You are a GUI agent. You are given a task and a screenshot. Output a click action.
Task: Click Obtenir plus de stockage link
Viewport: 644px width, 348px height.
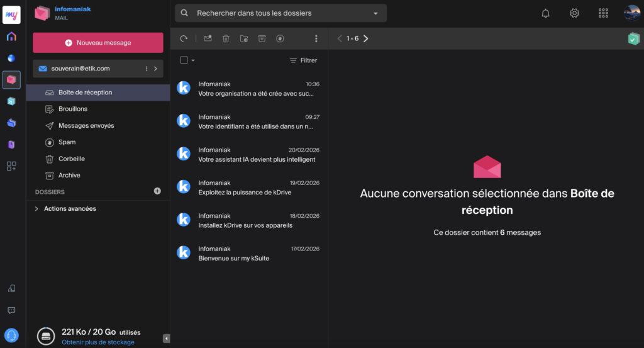pos(97,342)
